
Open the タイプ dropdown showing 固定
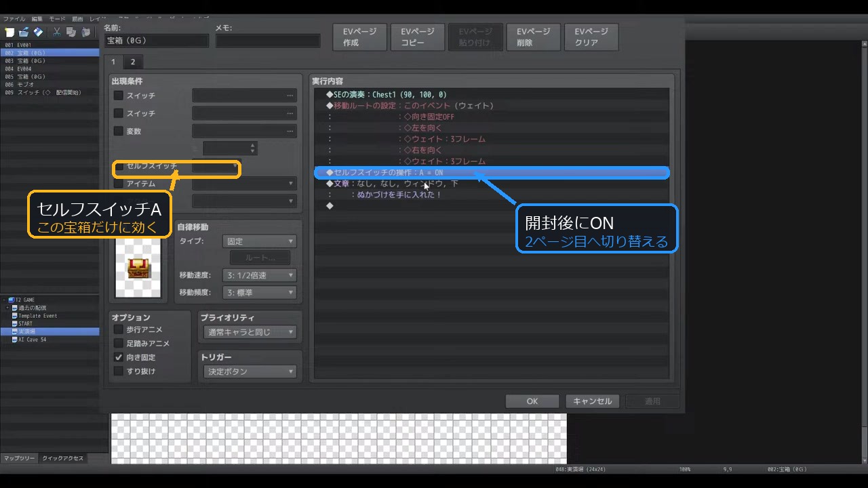259,241
